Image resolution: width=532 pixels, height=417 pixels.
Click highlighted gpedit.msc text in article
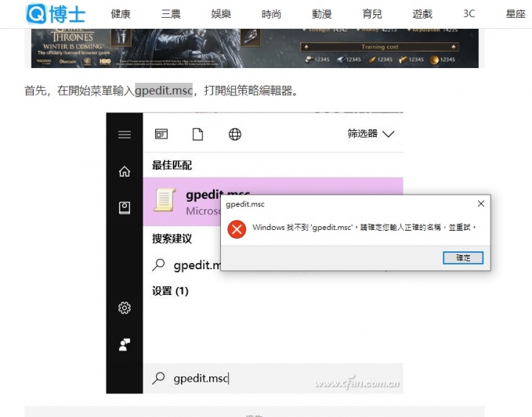(164, 90)
